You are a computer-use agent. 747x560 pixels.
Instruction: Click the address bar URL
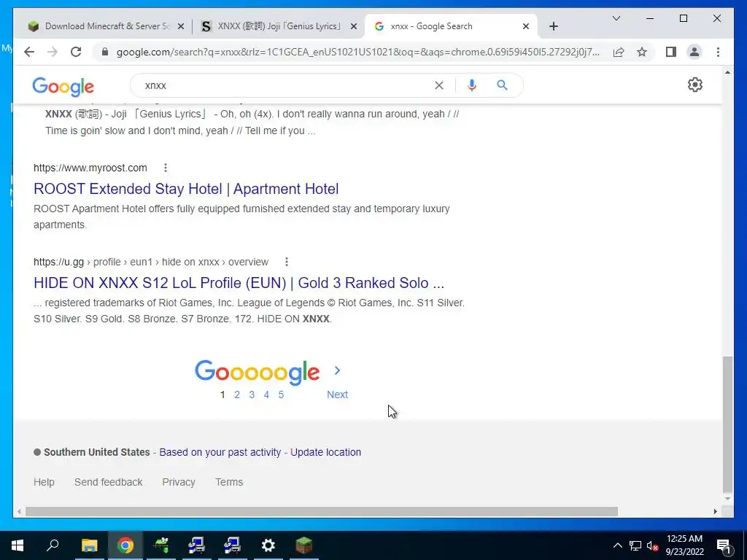click(357, 52)
